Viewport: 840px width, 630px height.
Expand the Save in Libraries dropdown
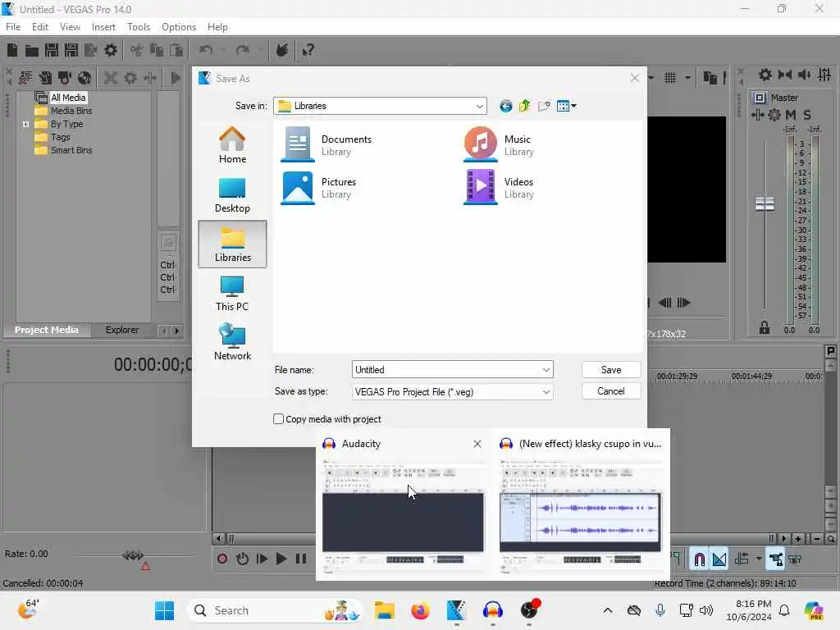479,106
